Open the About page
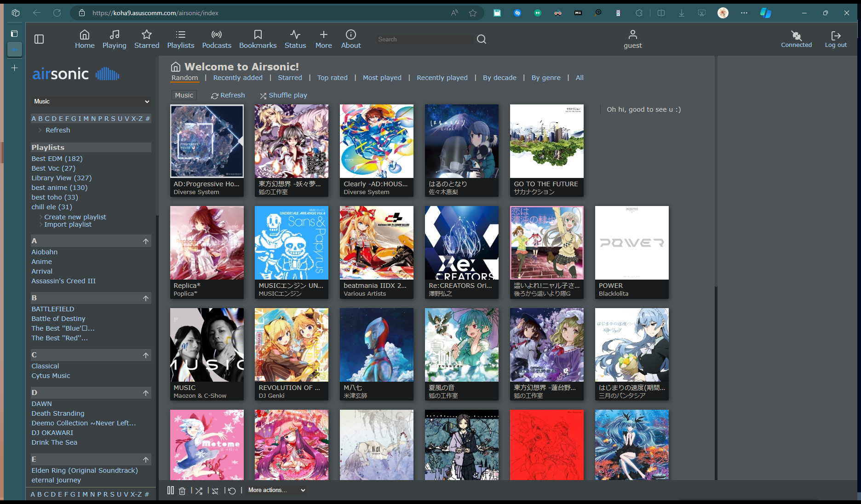861x504 pixels. (351, 39)
